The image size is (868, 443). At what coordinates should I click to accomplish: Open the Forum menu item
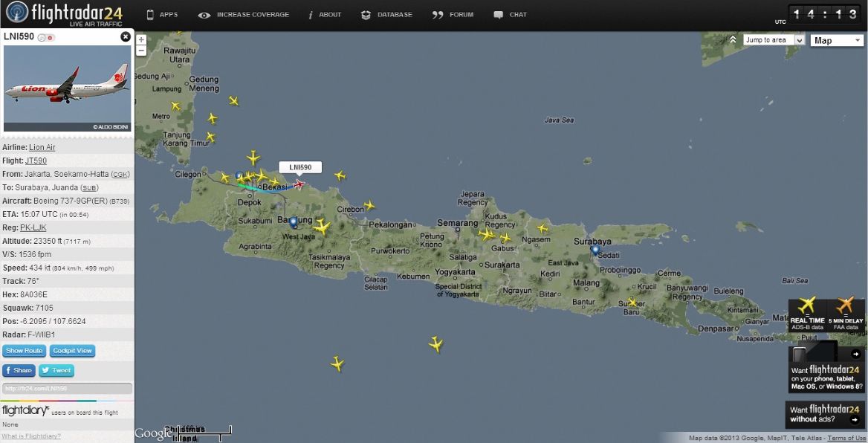(x=453, y=15)
